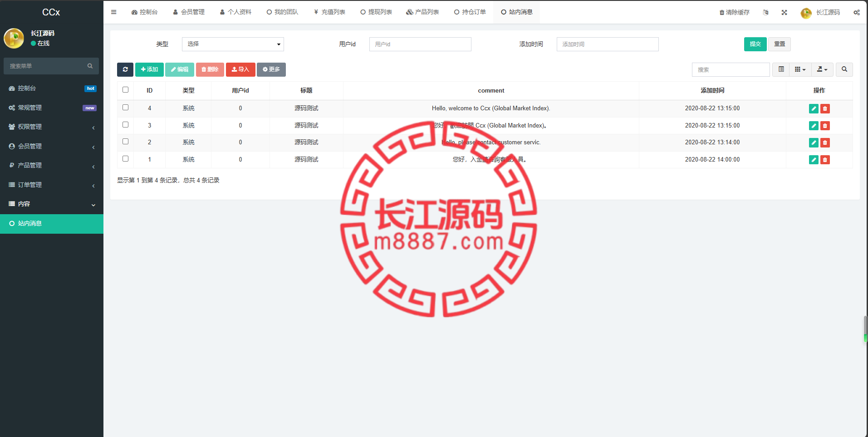Delete row with ID 3
Screen dimensions: 868x437
tap(825, 126)
